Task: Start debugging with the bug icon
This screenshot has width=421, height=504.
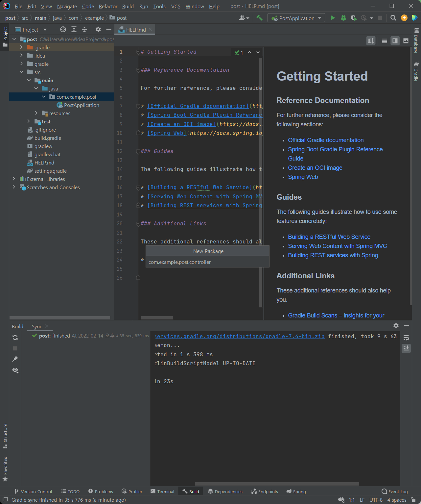Action: coord(343,18)
